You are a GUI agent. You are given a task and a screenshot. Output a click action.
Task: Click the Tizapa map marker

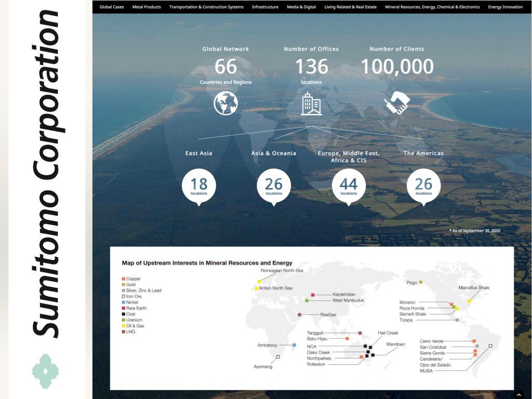[x=457, y=320]
